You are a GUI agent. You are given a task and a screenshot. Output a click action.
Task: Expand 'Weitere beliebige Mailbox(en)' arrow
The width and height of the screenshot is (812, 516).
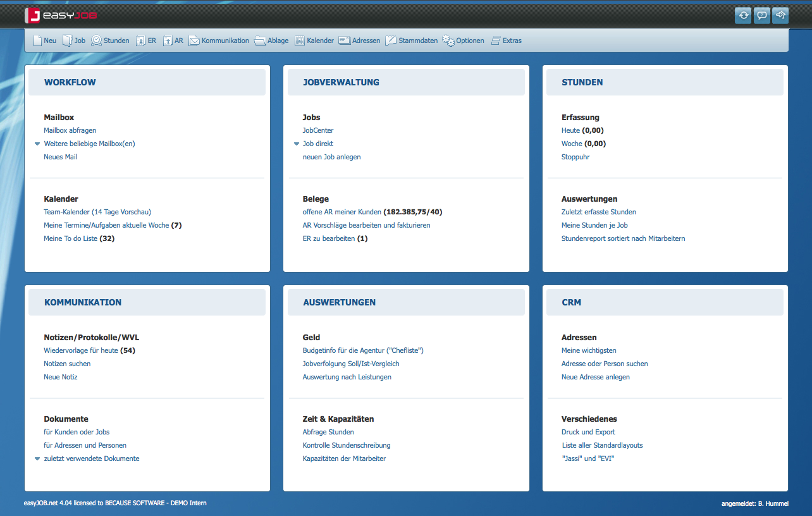pyautogui.click(x=37, y=144)
